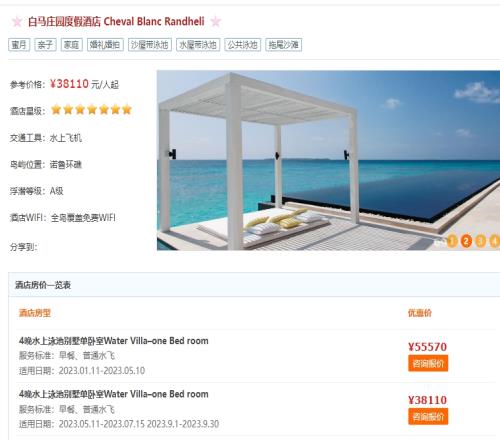Choose the 拖尾沙滩 tag
This screenshot has height=440, width=500.
tap(284, 45)
